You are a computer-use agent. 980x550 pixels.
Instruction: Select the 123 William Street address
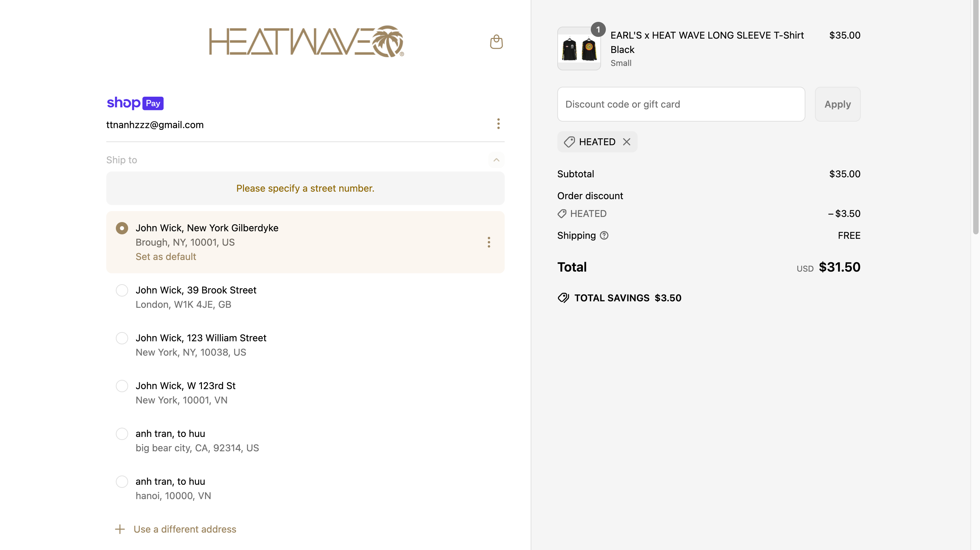coord(122,338)
